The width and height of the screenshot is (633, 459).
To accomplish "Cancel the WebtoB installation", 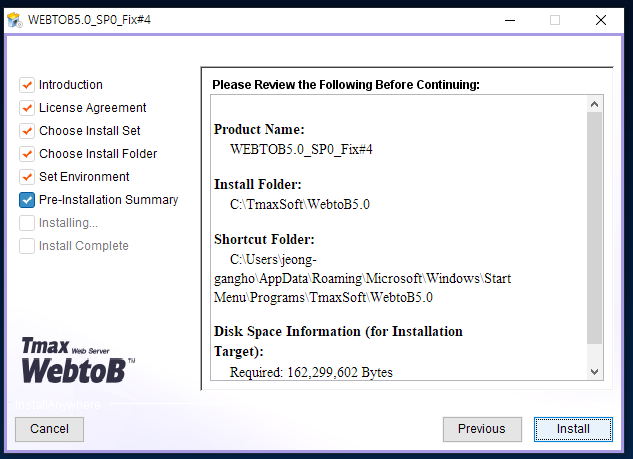I will click(x=49, y=429).
